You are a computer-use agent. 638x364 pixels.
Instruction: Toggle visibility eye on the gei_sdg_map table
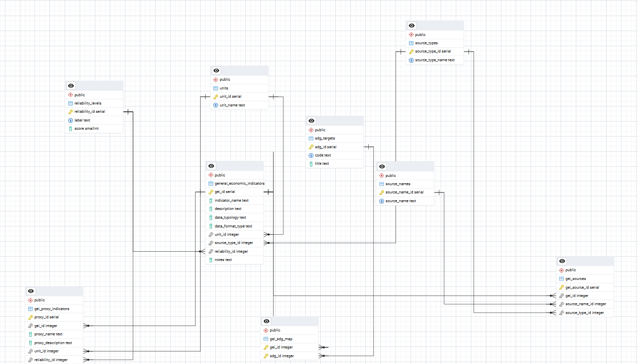pyautogui.click(x=265, y=321)
